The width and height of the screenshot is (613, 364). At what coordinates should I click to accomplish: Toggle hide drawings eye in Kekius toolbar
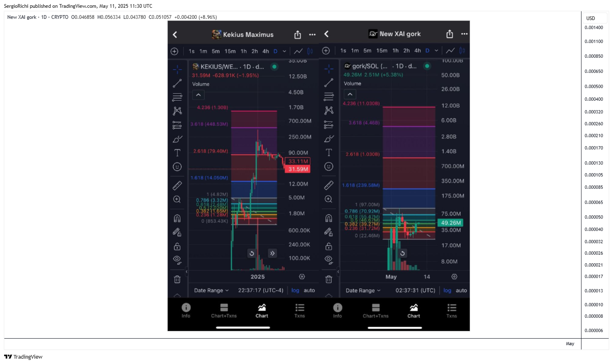177,260
